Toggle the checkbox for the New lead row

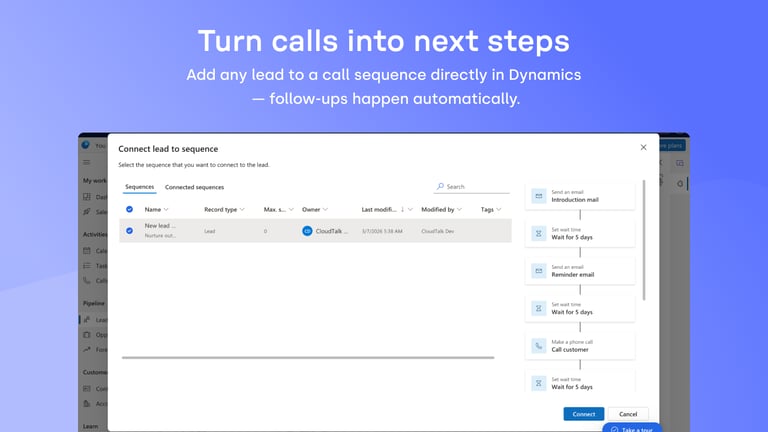(x=129, y=231)
